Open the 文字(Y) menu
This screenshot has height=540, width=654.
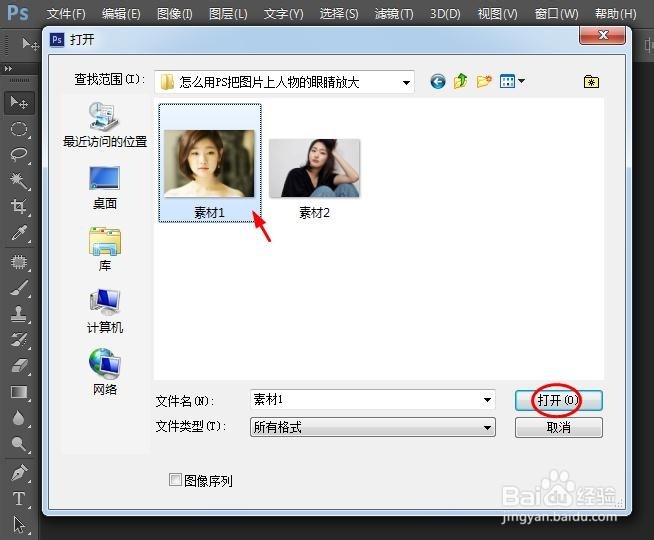(x=283, y=14)
